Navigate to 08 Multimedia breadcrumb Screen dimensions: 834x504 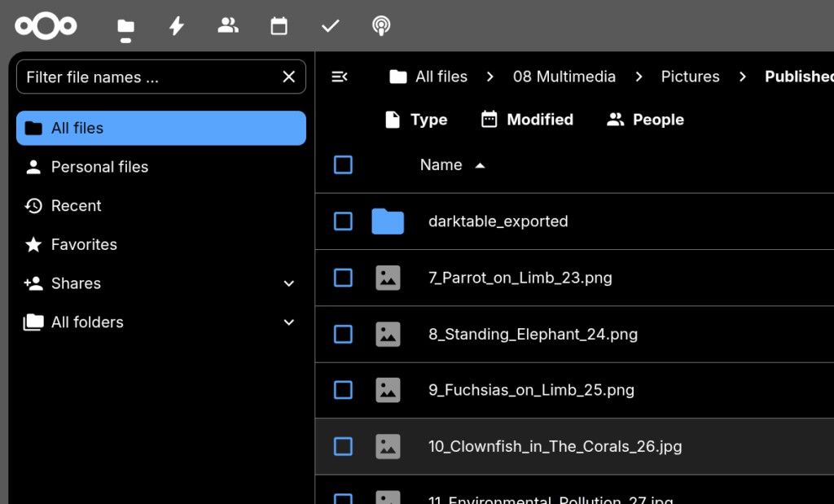click(564, 77)
